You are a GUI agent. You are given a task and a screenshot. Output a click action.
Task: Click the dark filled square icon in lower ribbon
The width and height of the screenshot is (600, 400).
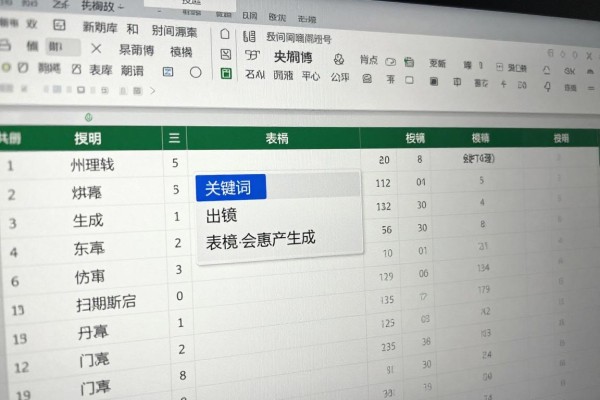point(434,81)
